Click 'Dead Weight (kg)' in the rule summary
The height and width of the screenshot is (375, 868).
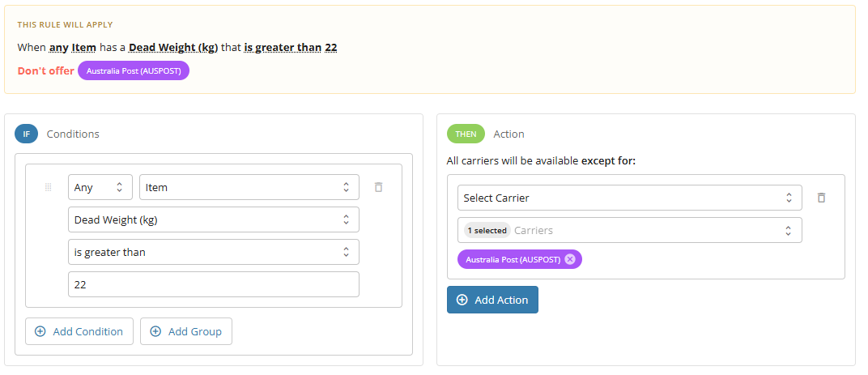[173, 48]
